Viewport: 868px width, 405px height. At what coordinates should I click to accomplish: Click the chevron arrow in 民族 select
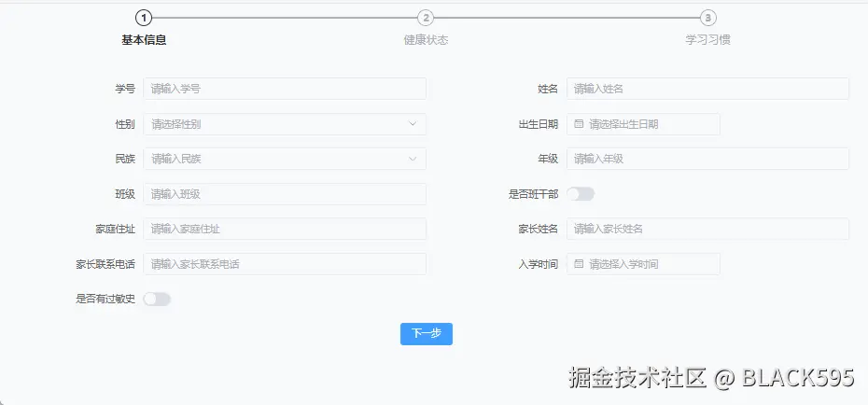click(x=413, y=159)
